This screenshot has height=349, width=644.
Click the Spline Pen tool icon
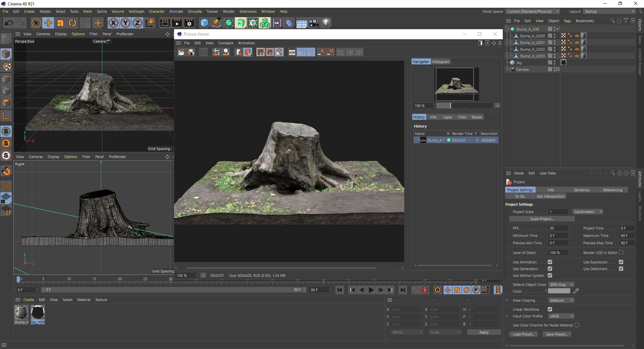coord(217,23)
